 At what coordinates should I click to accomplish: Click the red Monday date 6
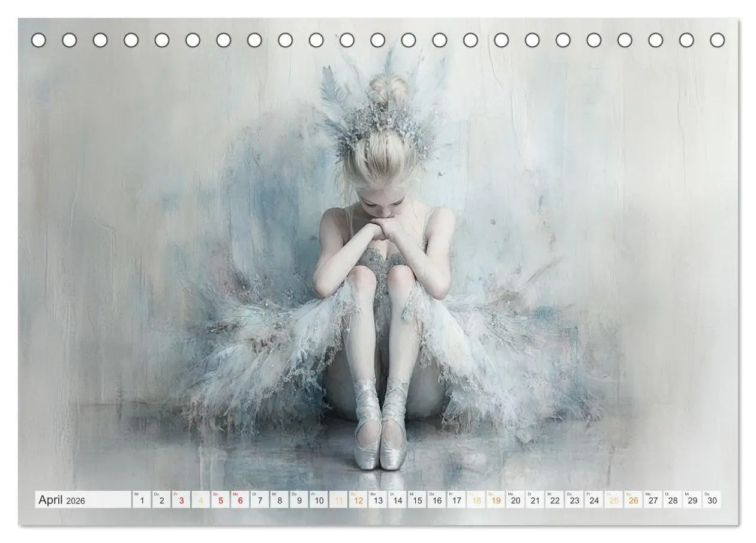click(x=240, y=500)
